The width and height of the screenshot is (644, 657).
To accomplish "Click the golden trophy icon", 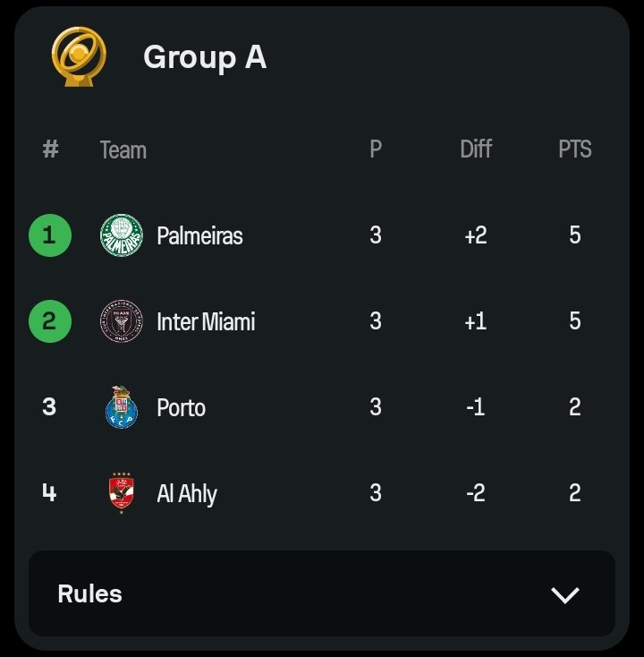I will point(79,56).
